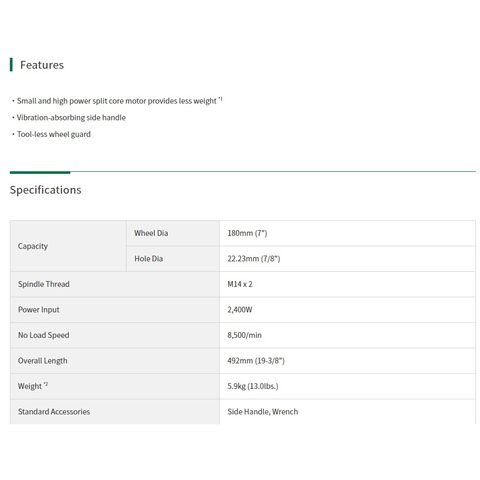Select the 8,500/min value

(244, 335)
